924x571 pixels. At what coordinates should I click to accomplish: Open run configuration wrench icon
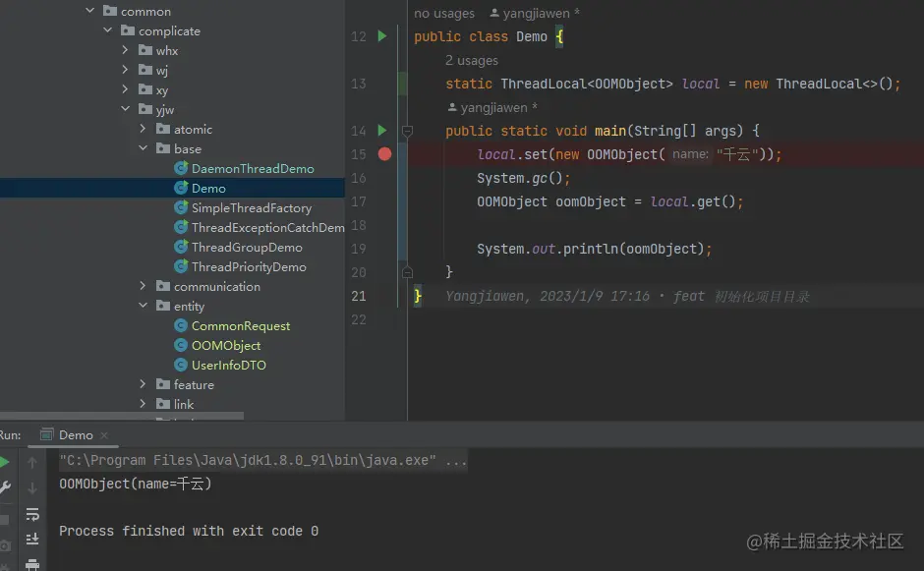point(5,487)
